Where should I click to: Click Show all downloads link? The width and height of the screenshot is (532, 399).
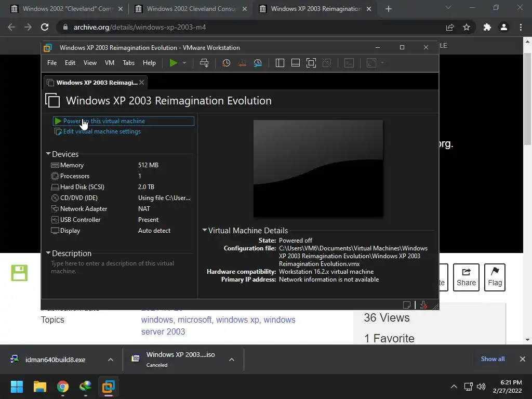tap(493, 359)
